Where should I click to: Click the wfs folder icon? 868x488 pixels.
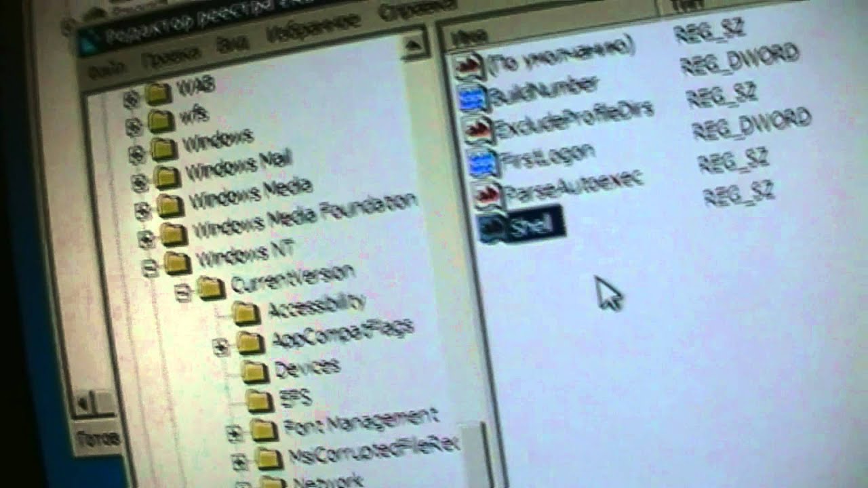[161, 121]
